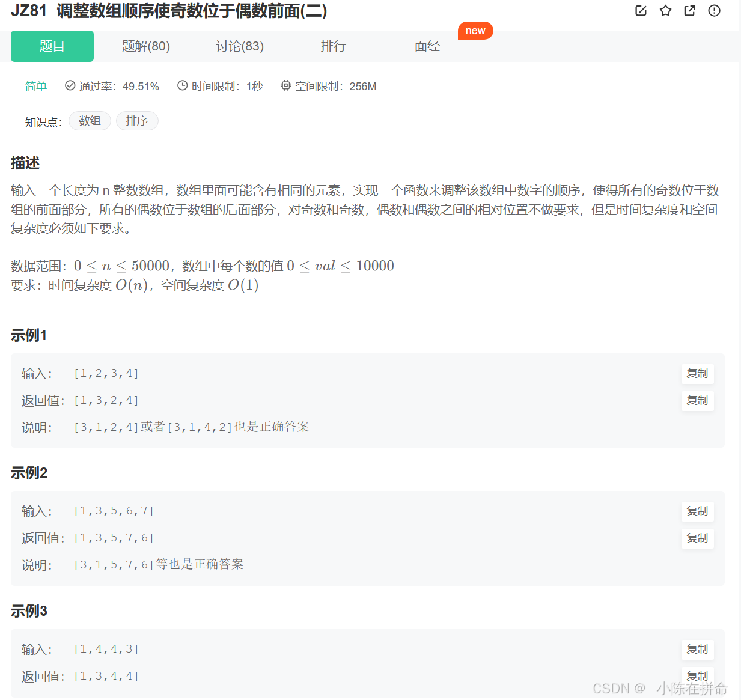Copy 示例1 return value [1,3,2,4]
The width and height of the screenshot is (741, 700).
click(x=697, y=400)
